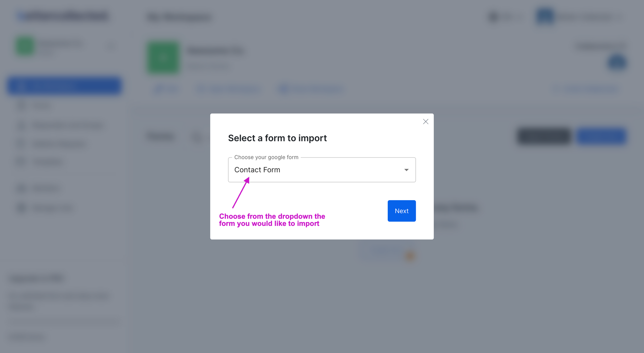Open the first tab under the workspace name
This screenshot has height=353, width=644.
166,89
